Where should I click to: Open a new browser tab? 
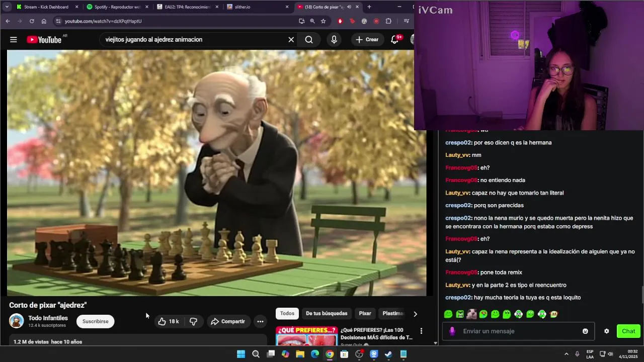pyautogui.click(x=369, y=7)
